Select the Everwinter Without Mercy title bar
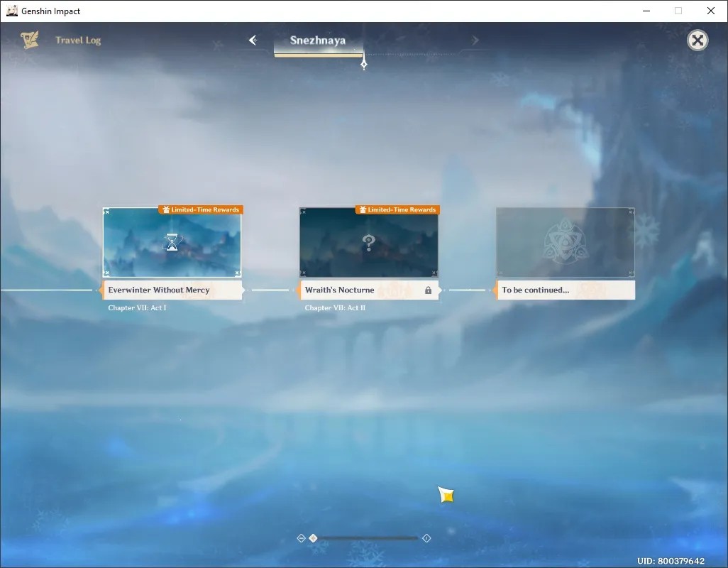Viewport: 728px width, 568px height. (x=172, y=290)
